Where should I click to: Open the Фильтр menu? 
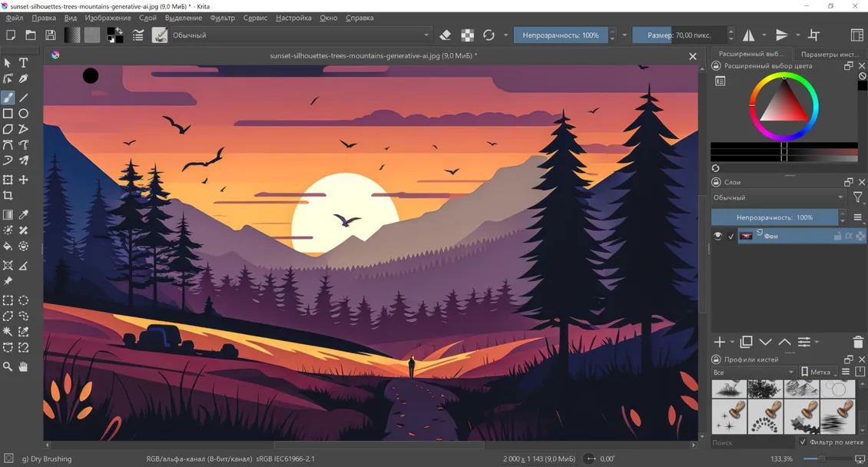pos(223,18)
